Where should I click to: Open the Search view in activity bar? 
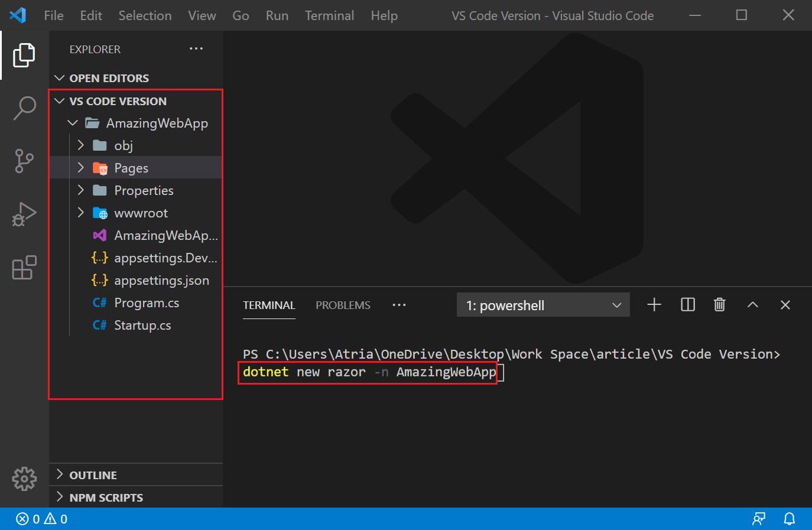pyautogui.click(x=24, y=108)
